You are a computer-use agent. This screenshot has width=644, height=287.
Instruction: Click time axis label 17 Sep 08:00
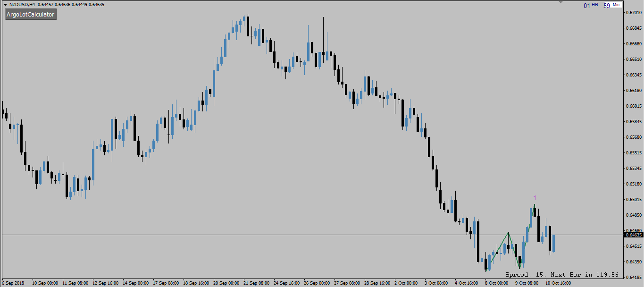166,283
